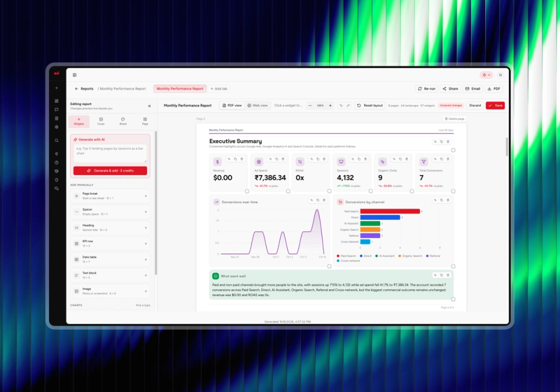Close the Editing report panel
560x392 pixels.
(x=149, y=106)
